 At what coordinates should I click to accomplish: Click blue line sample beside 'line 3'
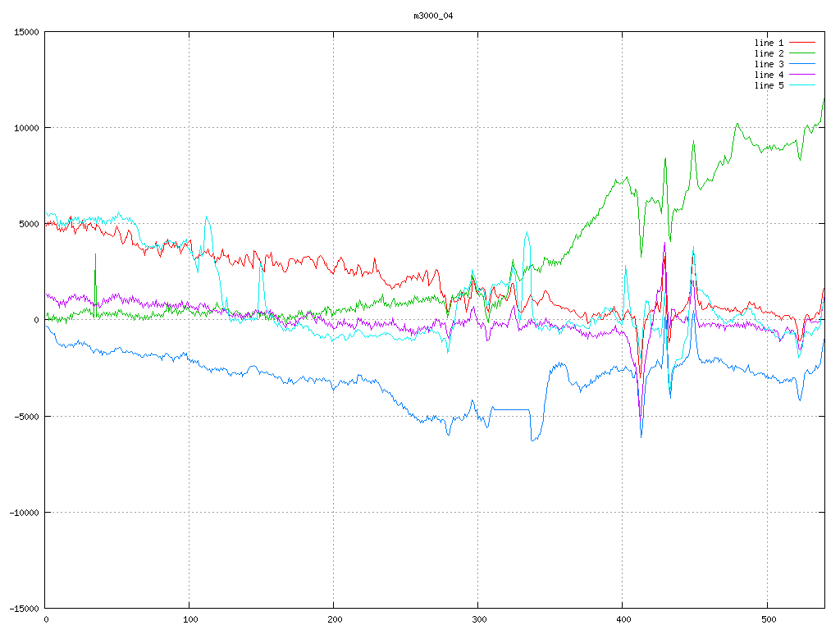coord(803,64)
